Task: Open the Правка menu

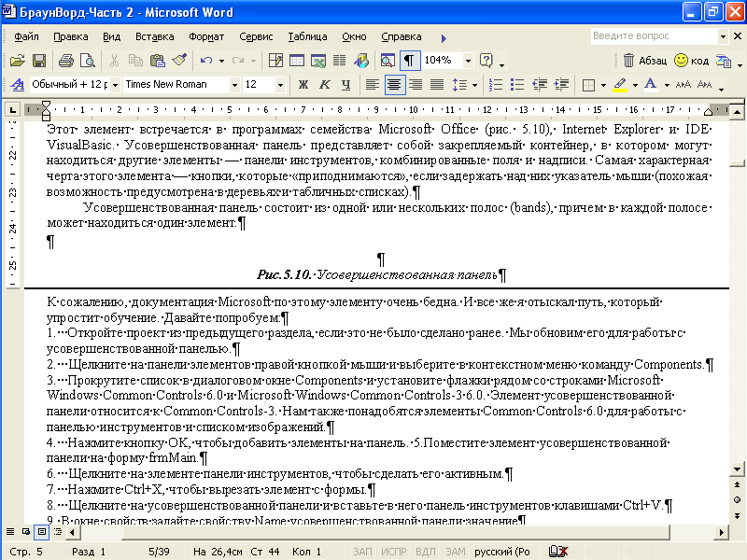Action: point(71,36)
